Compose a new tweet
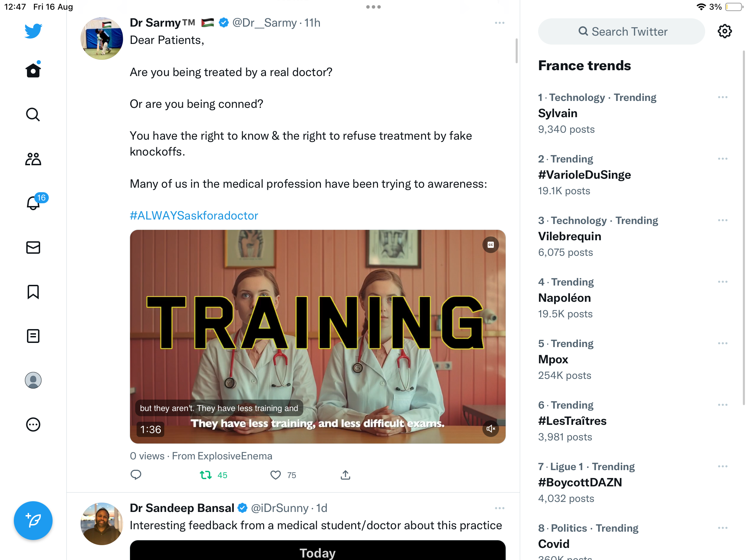The image size is (747, 560). (x=33, y=521)
